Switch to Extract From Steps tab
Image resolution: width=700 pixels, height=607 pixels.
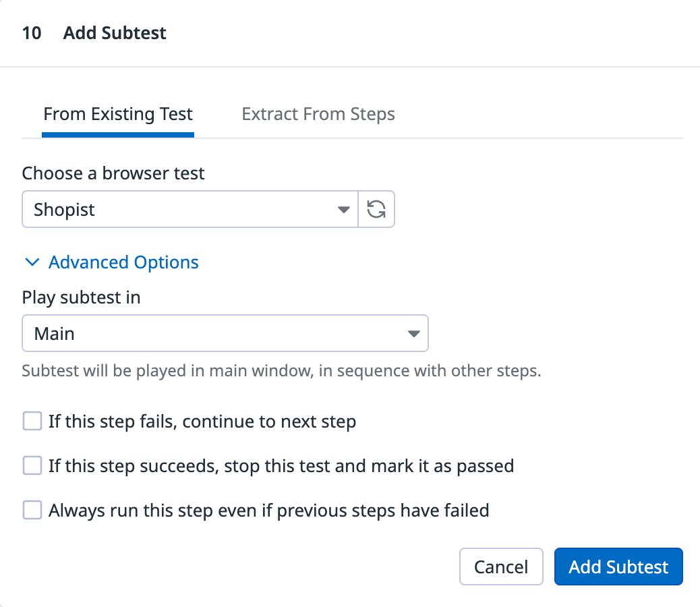(318, 115)
